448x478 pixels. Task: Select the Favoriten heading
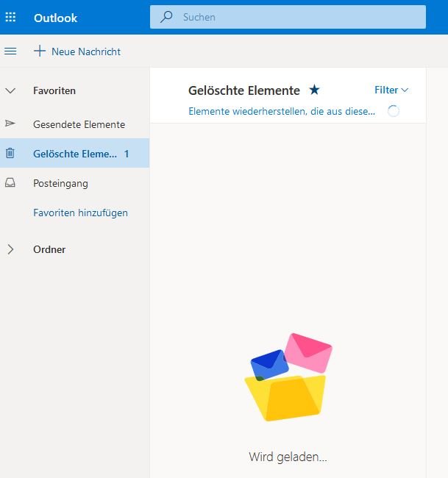click(x=54, y=90)
